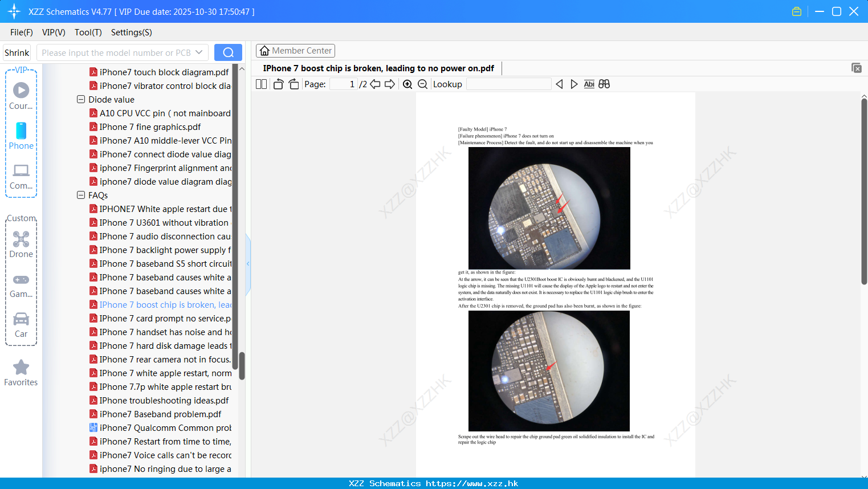Screen dimensions: 868x489
Task: Open the Drone category
Action: coord(21,245)
